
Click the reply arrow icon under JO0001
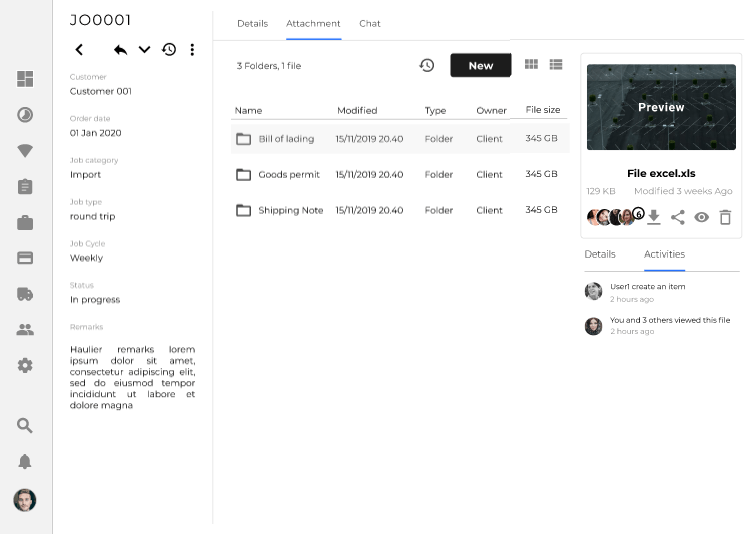pyautogui.click(x=120, y=50)
